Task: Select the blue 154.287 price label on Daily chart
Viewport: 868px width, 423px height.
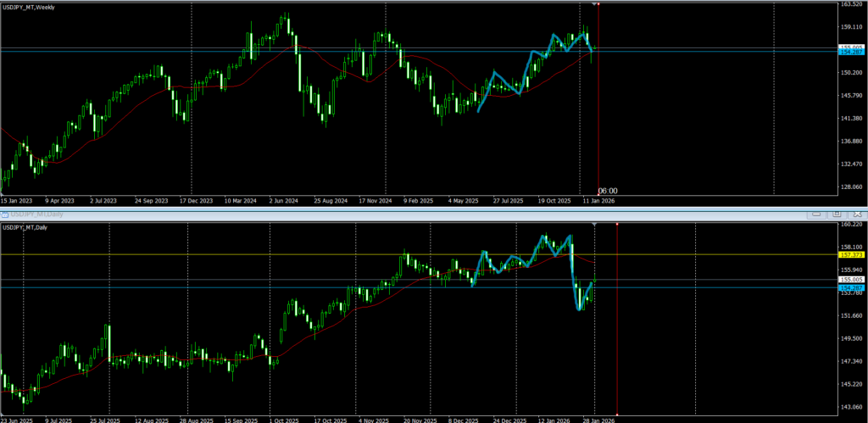Action: pyautogui.click(x=850, y=287)
